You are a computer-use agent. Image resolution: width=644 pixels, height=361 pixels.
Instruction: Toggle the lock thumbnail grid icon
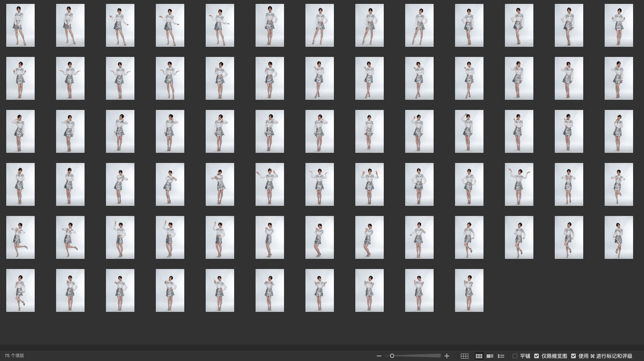(464, 356)
